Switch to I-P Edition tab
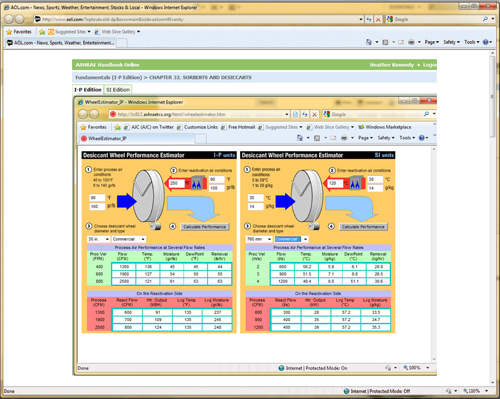Screen dimensions: 500x399 (88, 90)
